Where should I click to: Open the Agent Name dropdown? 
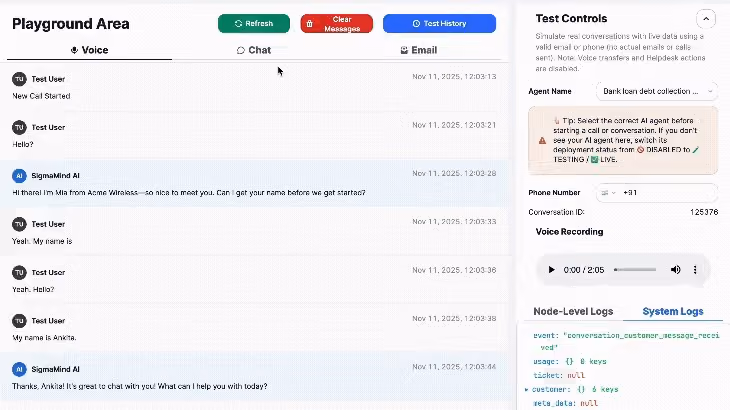(657, 91)
